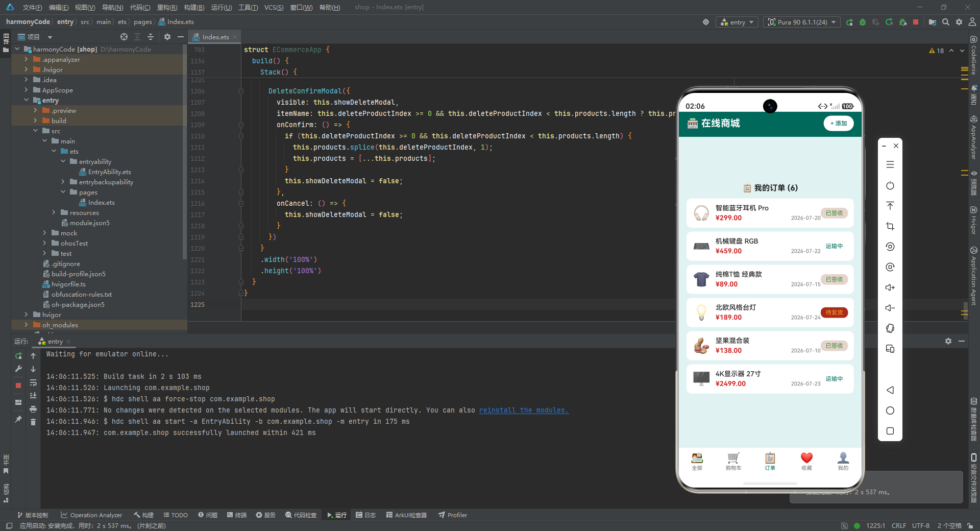980x531 pixels.
Task: Open the Profiler tool window tab
Action: [453, 515]
